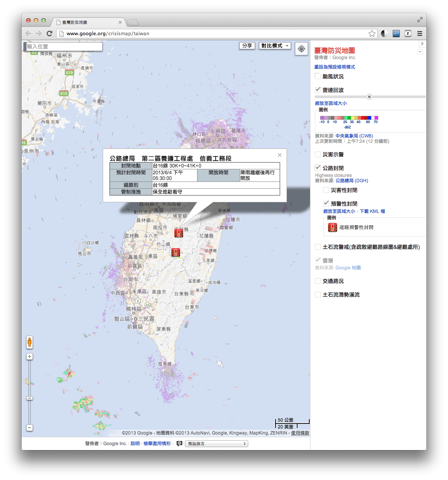Close the 公路總局 road closure info popup
Screen dimensions: 448x480
coord(280,155)
